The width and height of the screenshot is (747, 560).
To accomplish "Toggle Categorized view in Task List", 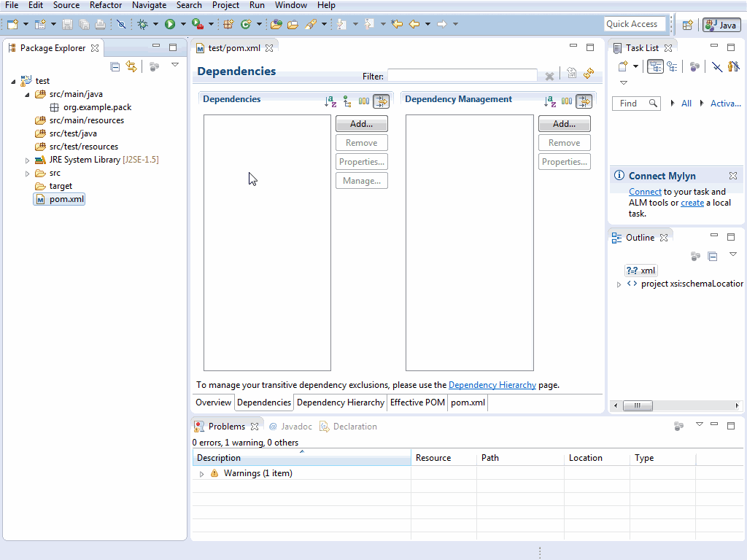I will tap(654, 66).
